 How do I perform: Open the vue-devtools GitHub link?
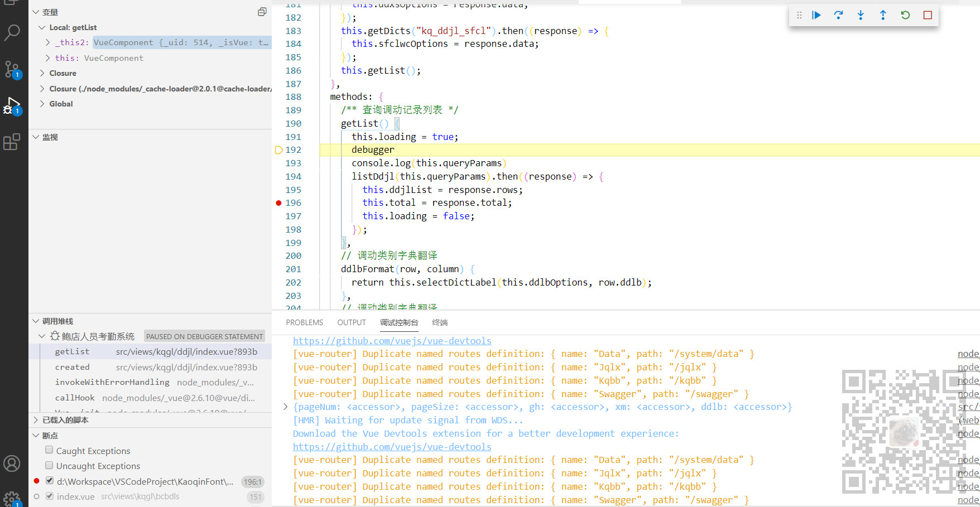tap(392, 341)
